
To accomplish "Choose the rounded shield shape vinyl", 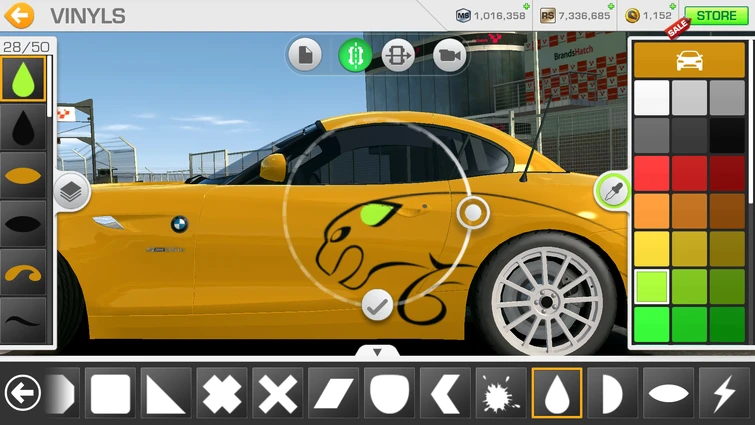I will coord(390,393).
